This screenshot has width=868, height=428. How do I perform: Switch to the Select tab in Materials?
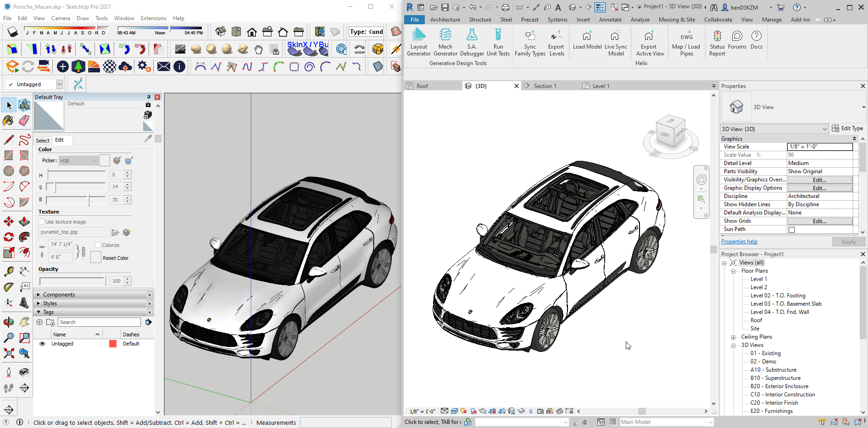click(43, 141)
